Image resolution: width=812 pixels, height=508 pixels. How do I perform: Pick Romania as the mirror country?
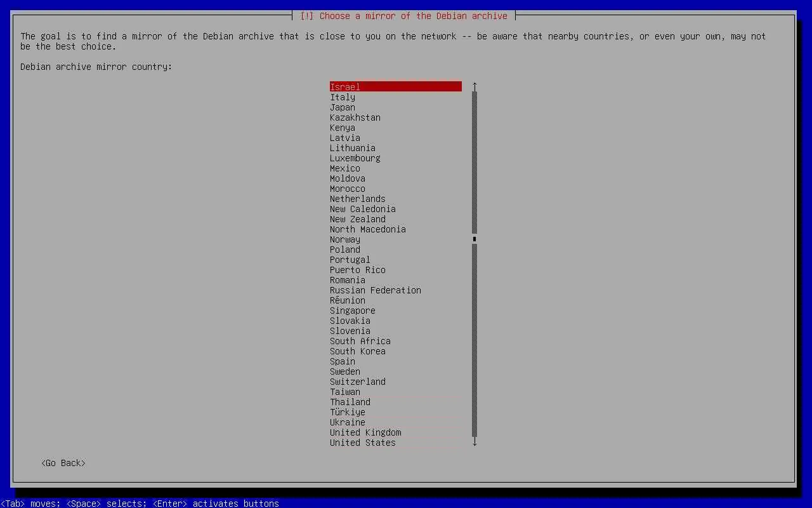(396, 279)
